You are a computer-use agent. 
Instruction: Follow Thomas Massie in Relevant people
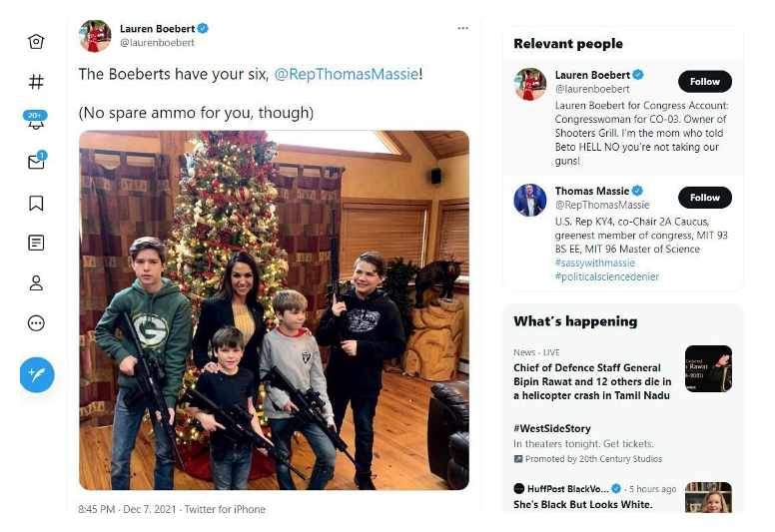tap(704, 197)
